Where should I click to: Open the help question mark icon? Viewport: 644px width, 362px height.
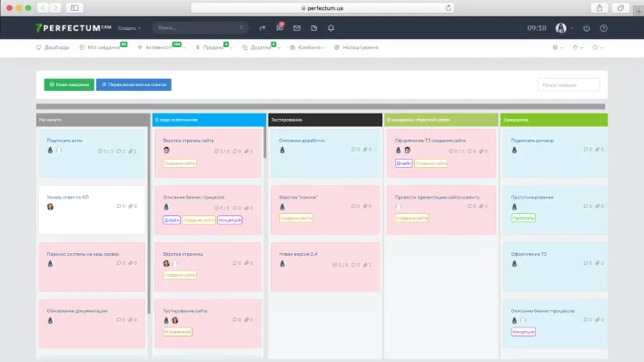603,28
